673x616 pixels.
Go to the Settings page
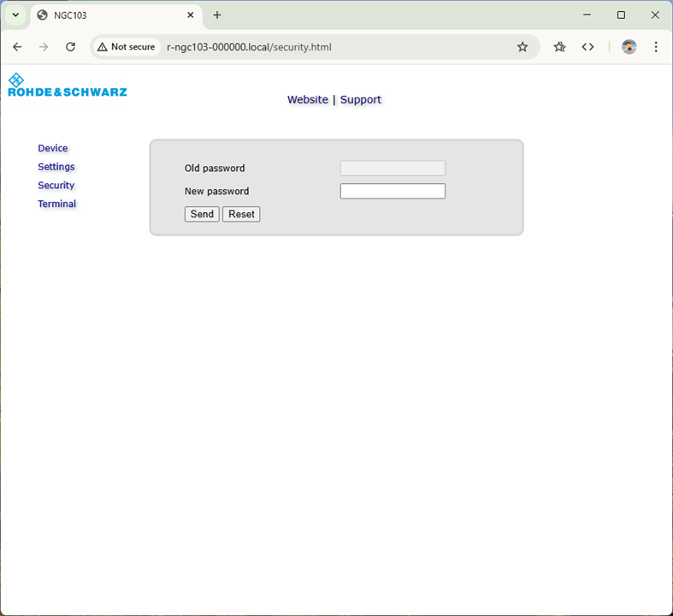(56, 167)
